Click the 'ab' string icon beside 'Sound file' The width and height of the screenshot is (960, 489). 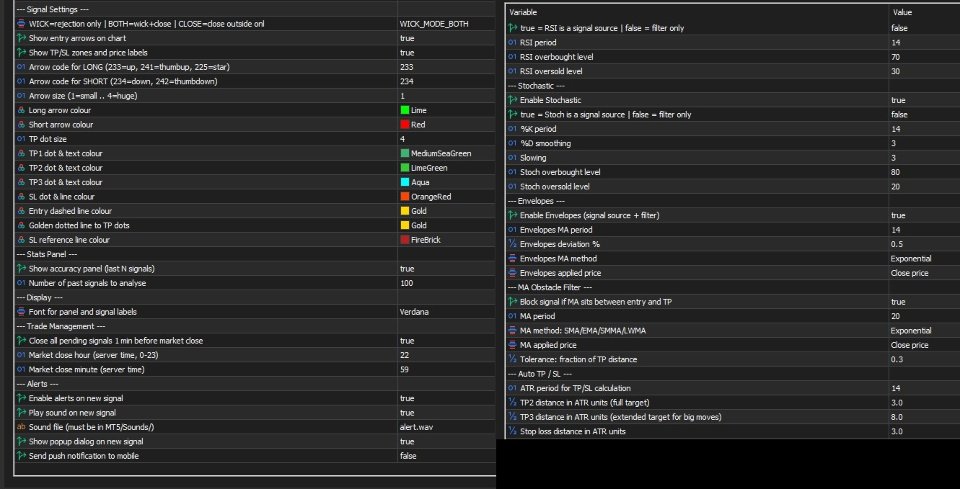click(21, 427)
